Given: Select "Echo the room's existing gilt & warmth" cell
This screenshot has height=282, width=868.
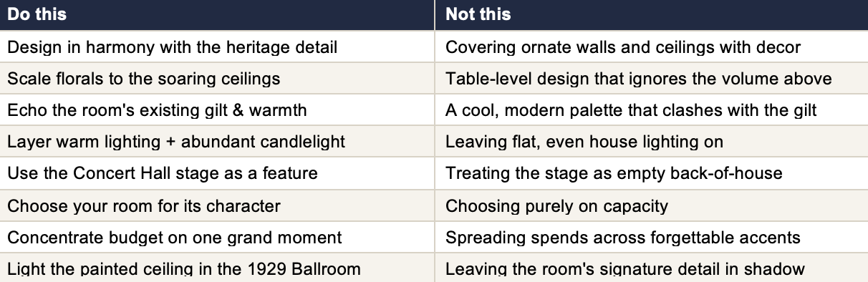Looking at the screenshot, I should tap(217, 110).
